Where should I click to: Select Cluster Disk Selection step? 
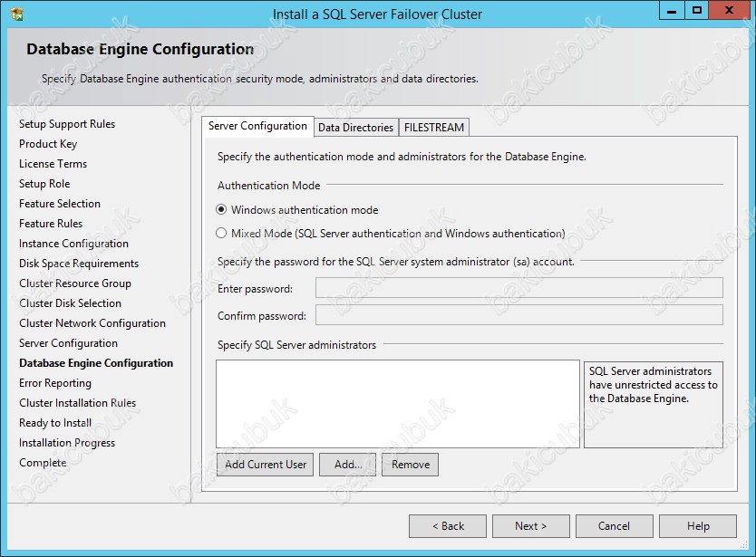pyautogui.click(x=70, y=303)
